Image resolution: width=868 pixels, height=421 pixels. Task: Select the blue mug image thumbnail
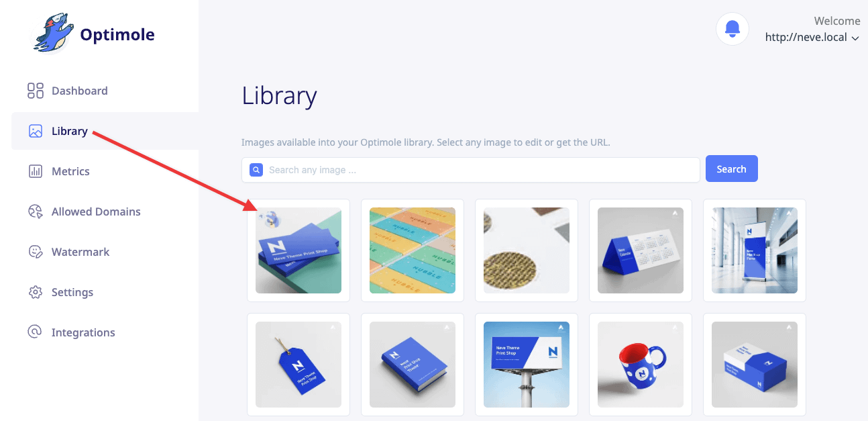coord(641,365)
